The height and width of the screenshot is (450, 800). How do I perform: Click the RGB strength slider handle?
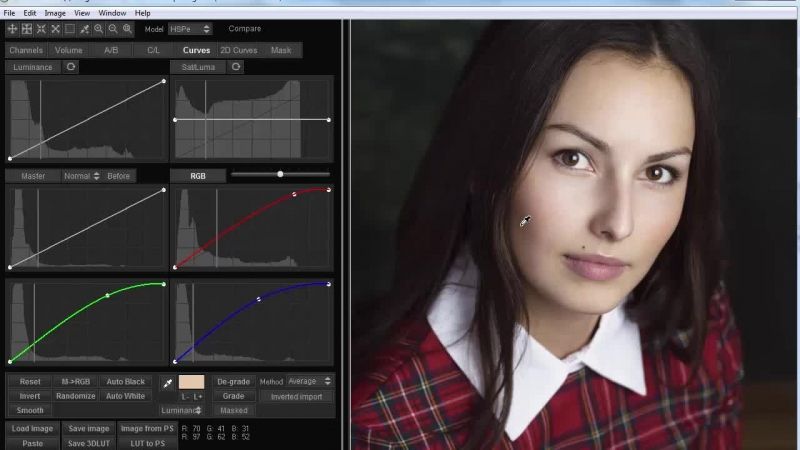[x=280, y=174]
